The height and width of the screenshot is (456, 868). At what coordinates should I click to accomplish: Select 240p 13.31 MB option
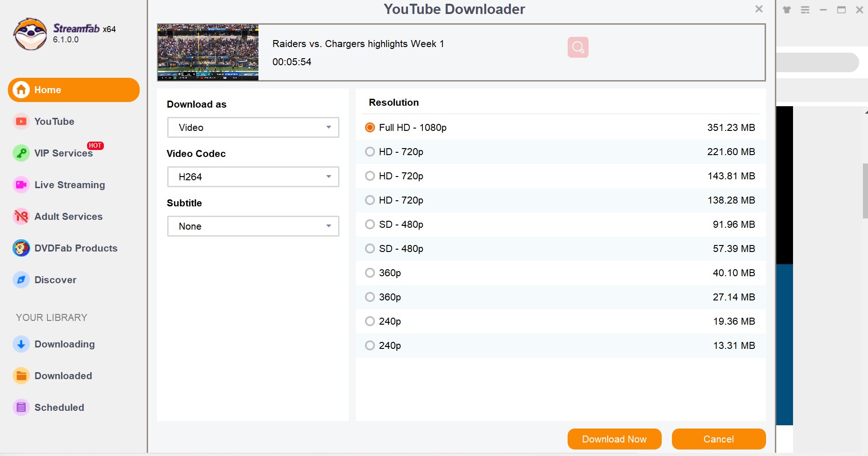pos(561,346)
